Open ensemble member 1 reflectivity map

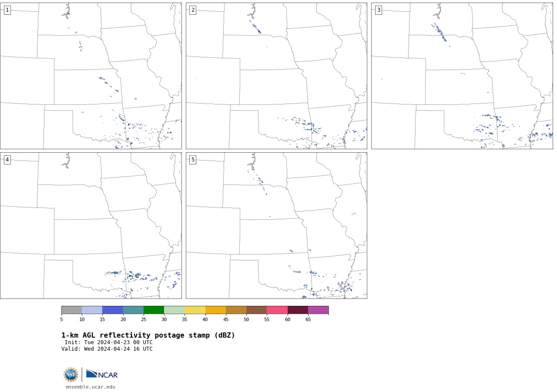point(91,76)
